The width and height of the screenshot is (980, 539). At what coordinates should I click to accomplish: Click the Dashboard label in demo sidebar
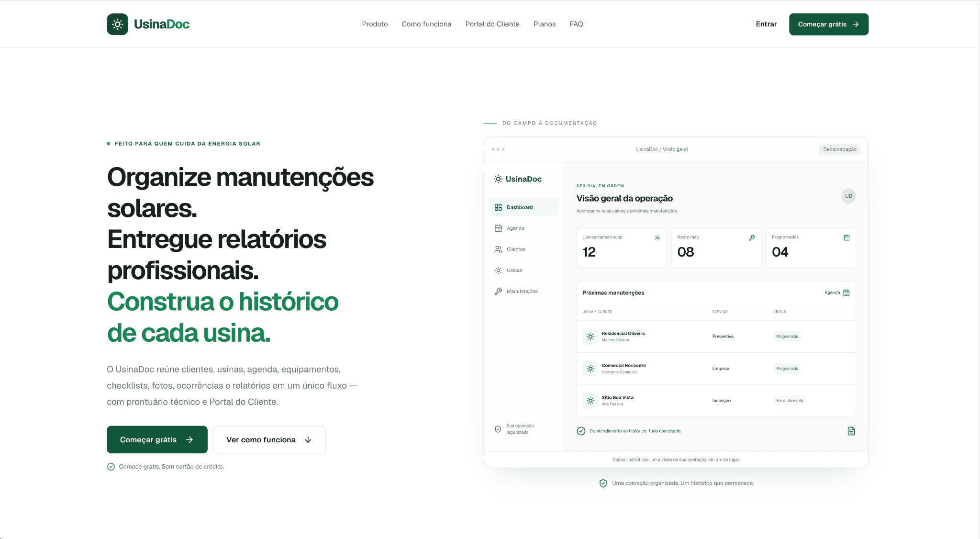[520, 207]
